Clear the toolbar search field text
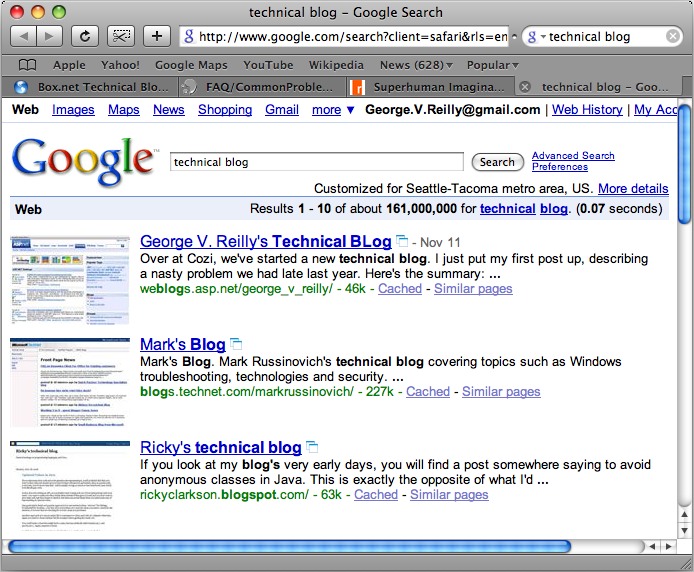 (674, 37)
